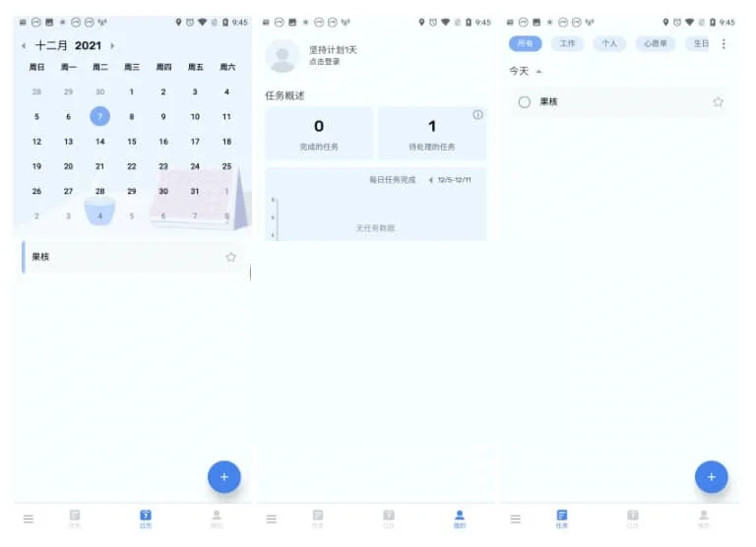Select the 工作 category filter chip
Image resolution: width=756 pixels, height=547 pixels.
click(x=567, y=44)
